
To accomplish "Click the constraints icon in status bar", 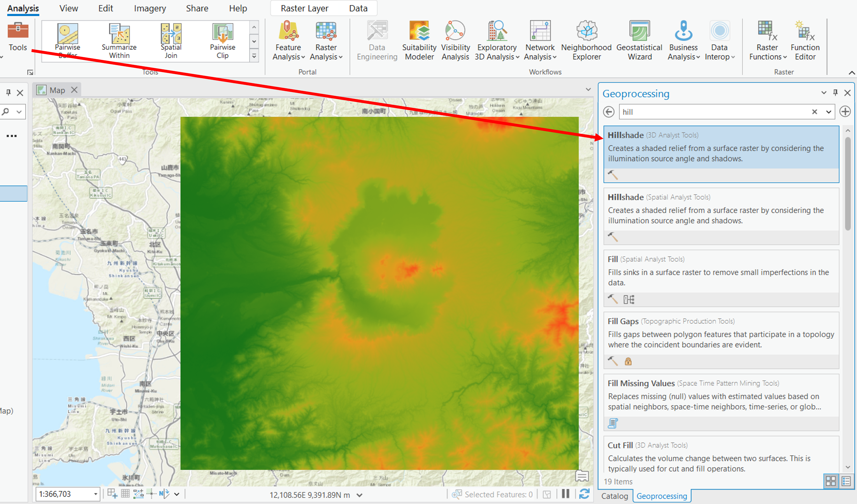I will click(x=138, y=493).
